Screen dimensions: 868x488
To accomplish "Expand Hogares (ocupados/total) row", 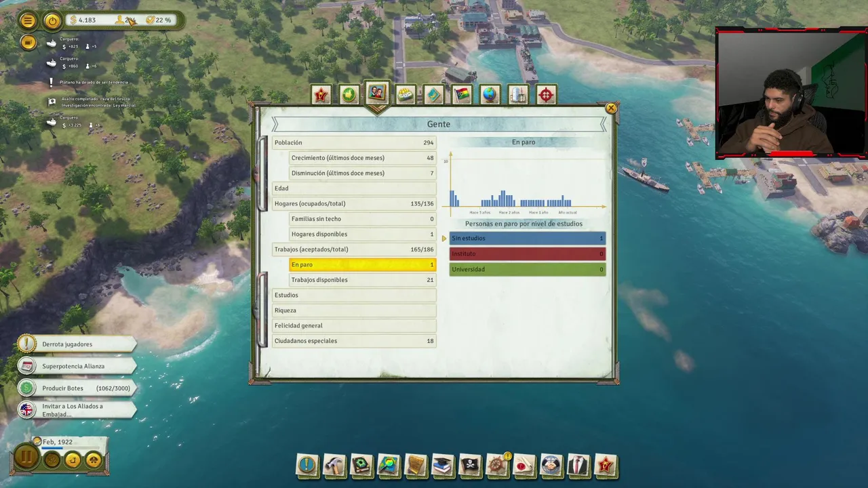I will pos(354,203).
